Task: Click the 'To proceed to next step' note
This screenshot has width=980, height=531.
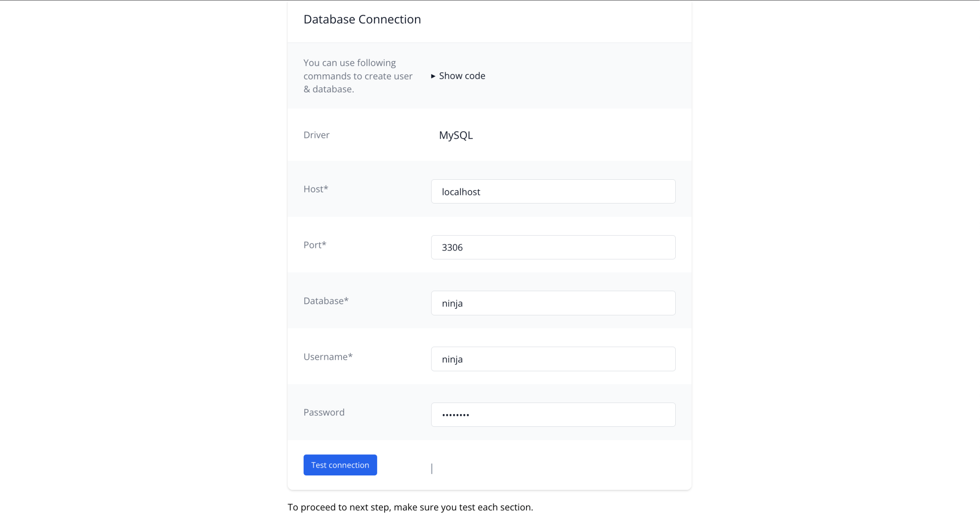Action: 410,507
